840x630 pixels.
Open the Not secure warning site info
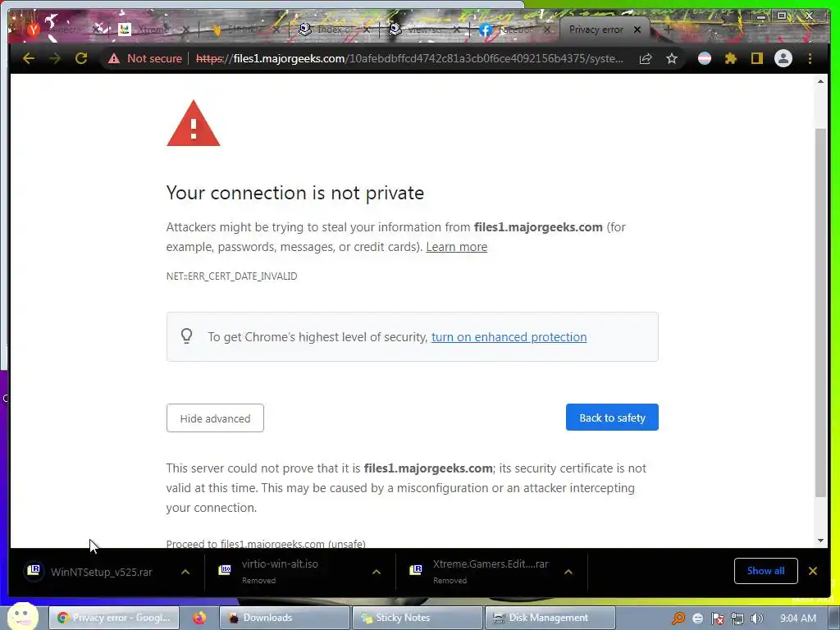(145, 58)
